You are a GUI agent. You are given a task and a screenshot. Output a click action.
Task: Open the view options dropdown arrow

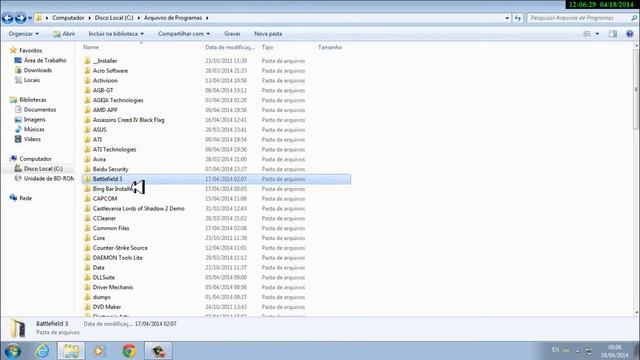[x=597, y=34]
